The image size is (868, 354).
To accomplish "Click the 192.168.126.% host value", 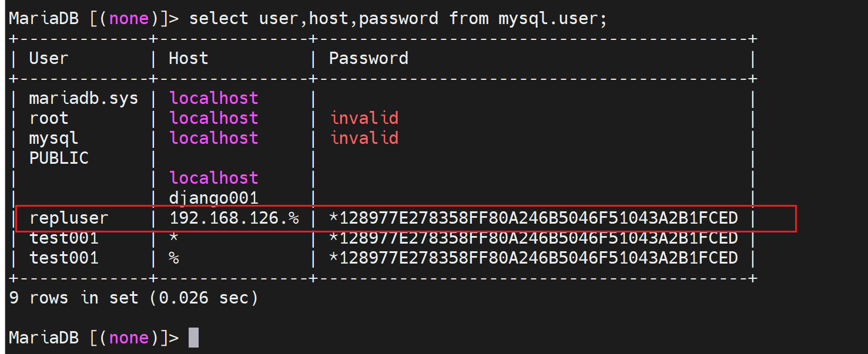I will click(x=234, y=218).
